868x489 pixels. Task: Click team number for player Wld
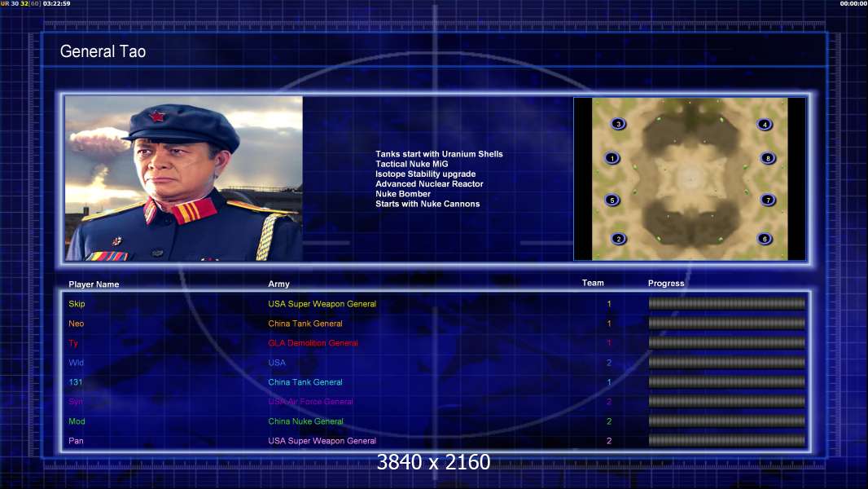(609, 363)
